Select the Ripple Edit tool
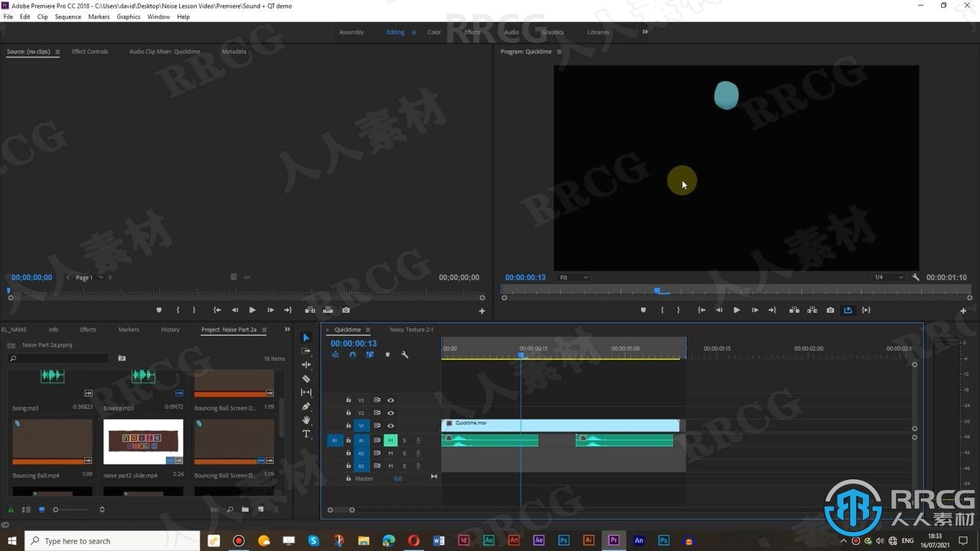Screen dimensions: 980x551 306,365
